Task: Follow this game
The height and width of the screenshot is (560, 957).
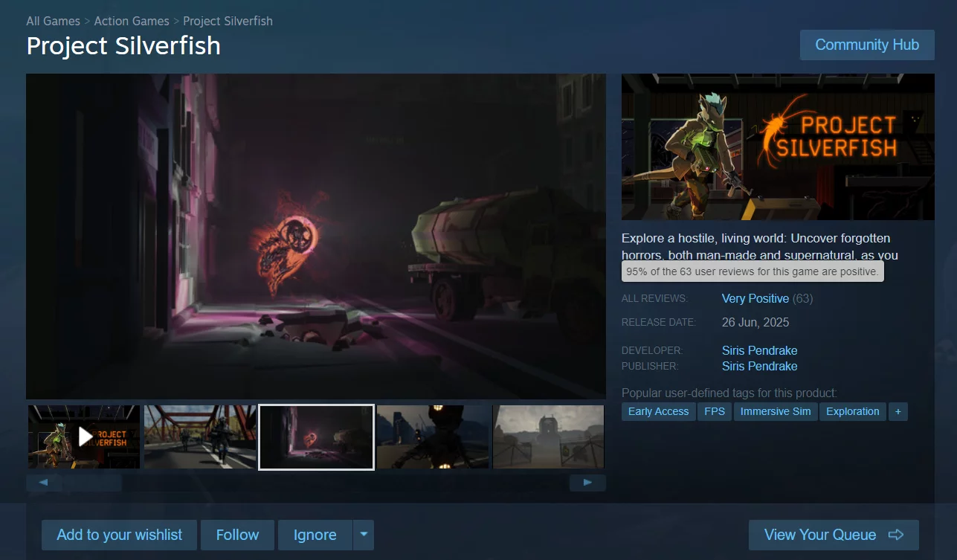Action: point(238,535)
